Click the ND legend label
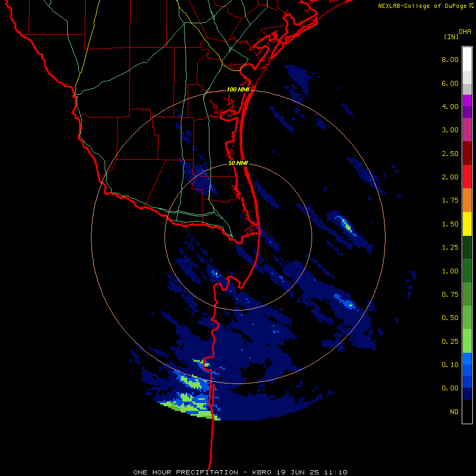Image resolution: width=476 pixels, height=476 pixels. tap(454, 412)
